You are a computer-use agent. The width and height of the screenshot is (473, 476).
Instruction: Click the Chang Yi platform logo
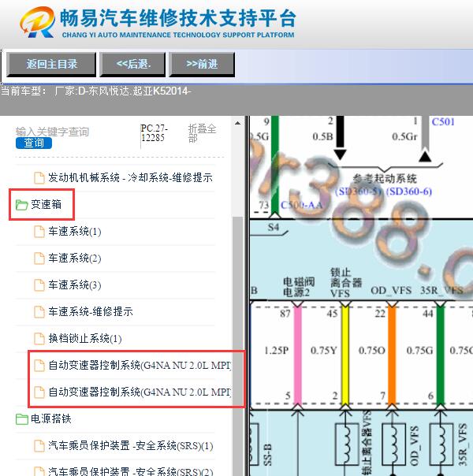[38, 23]
